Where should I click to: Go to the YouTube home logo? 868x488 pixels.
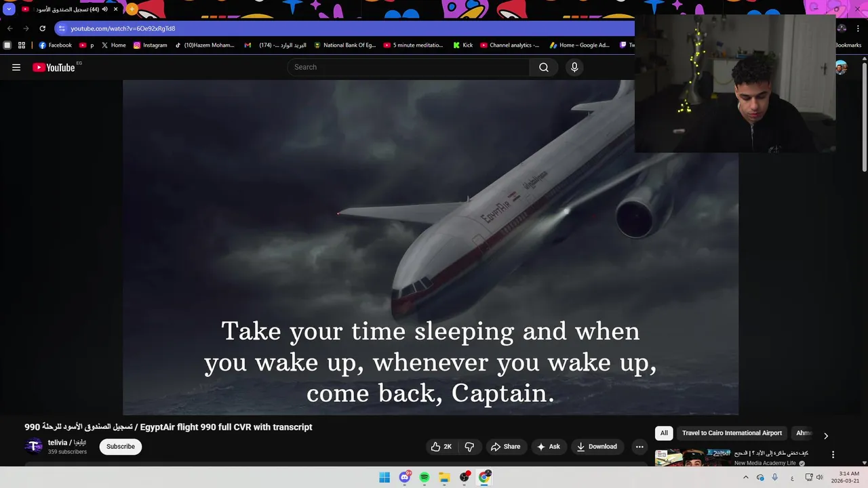54,67
